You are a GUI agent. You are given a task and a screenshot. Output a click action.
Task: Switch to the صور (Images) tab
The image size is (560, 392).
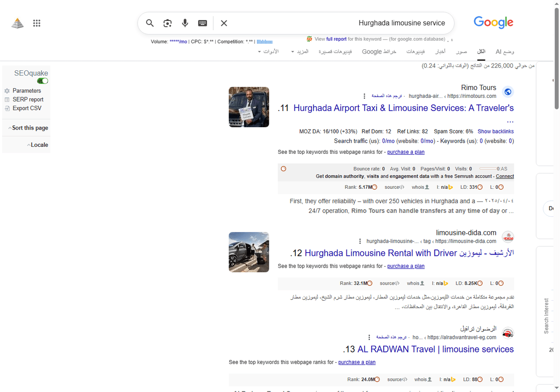coord(461,51)
